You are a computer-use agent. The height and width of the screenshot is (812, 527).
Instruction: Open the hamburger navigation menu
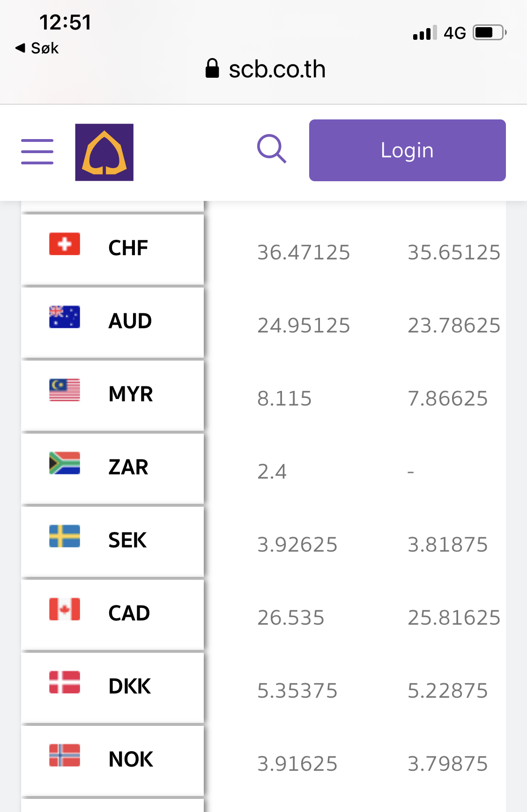click(x=37, y=151)
